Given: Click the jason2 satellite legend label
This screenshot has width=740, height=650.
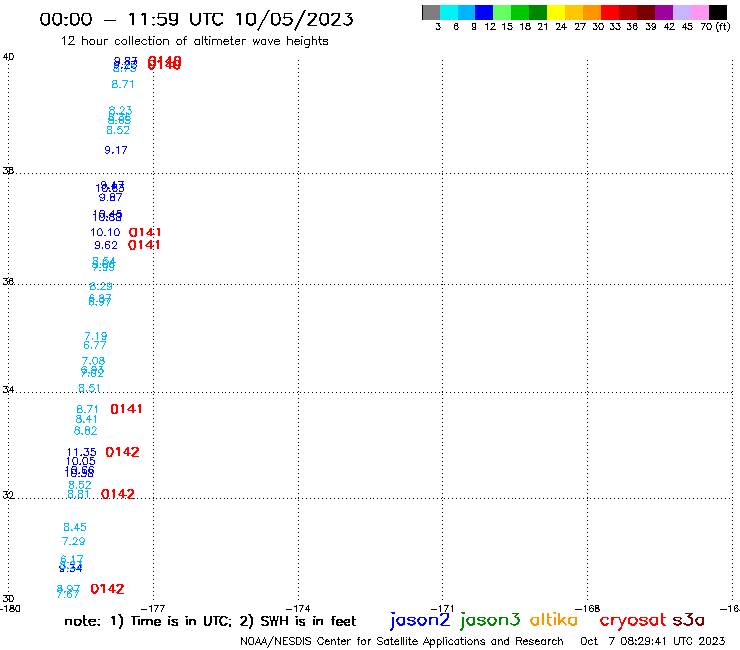Looking at the screenshot, I should click(420, 620).
